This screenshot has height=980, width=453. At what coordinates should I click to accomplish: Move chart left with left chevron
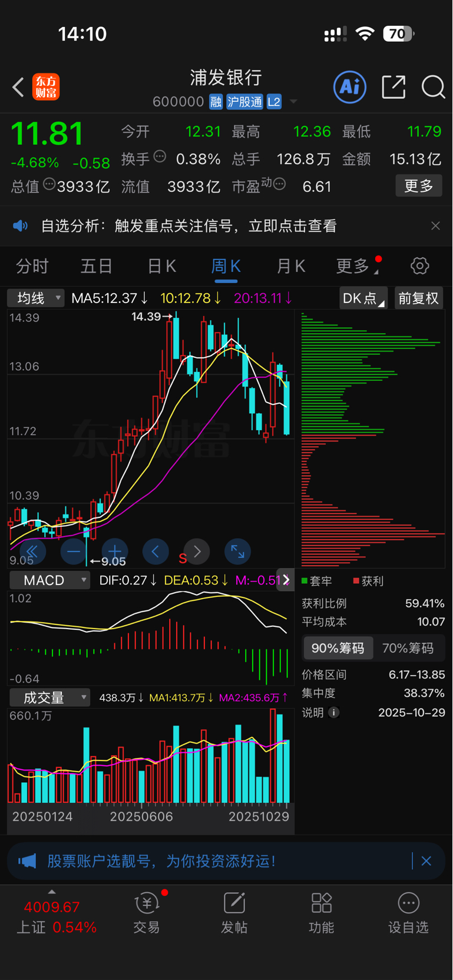tap(156, 552)
